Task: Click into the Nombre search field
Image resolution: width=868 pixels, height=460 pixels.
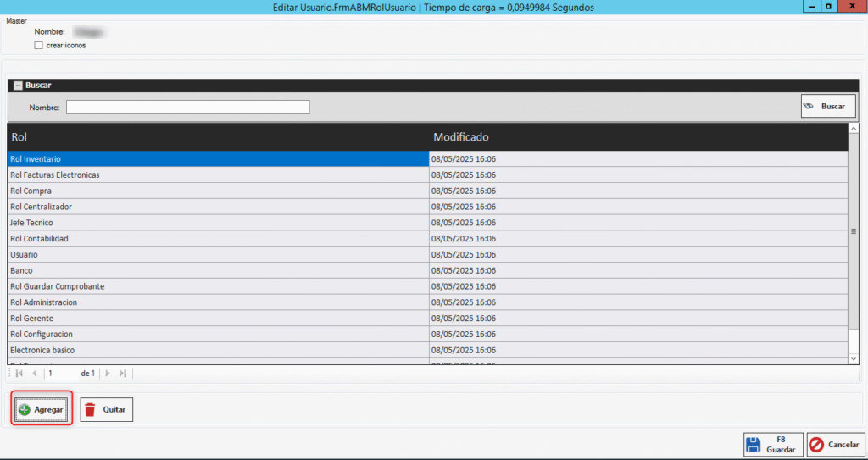Action: (187, 107)
